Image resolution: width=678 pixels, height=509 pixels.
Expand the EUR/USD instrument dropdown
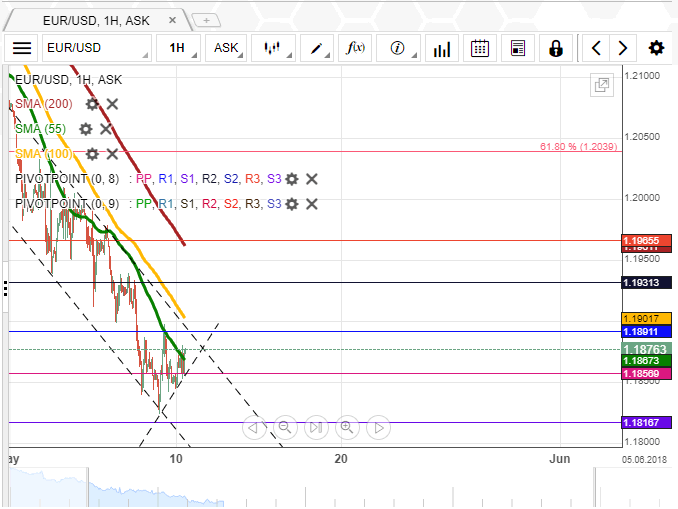tap(97, 48)
